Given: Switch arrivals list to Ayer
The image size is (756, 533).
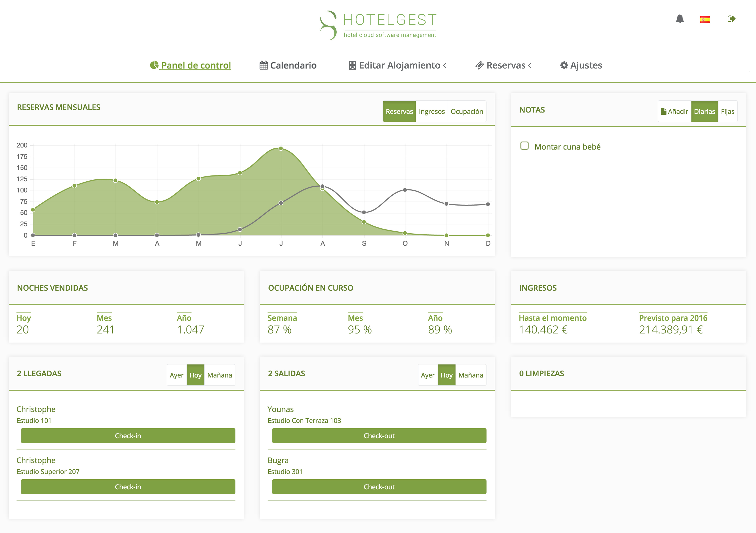Looking at the screenshot, I should pyautogui.click(x=176, y=375).
